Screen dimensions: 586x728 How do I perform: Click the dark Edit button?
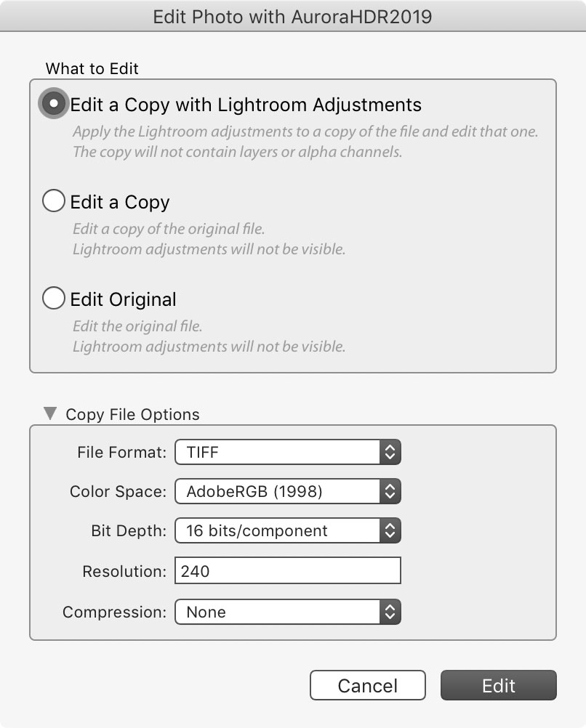point(499,685)
